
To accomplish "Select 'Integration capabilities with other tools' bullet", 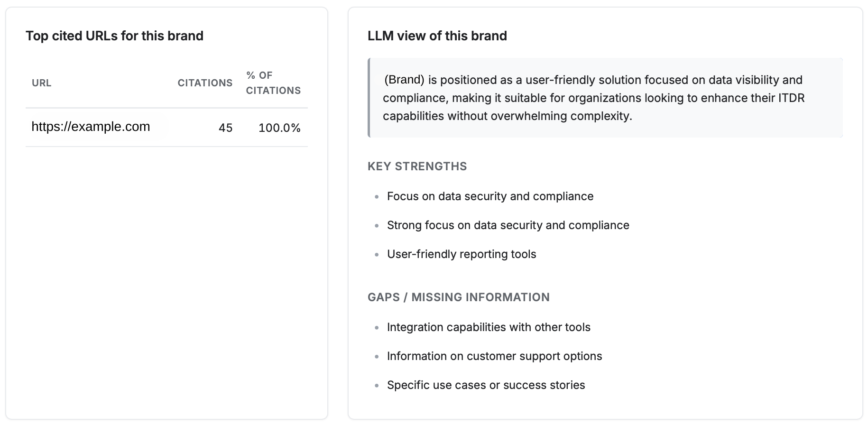I will tap(489, 327).
